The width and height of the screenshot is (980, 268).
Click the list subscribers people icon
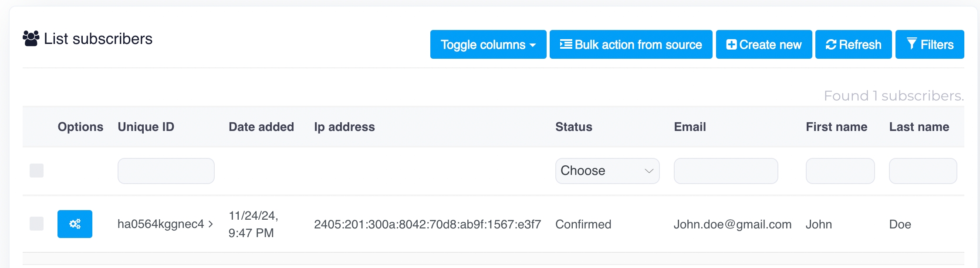(x=31, y=39)
